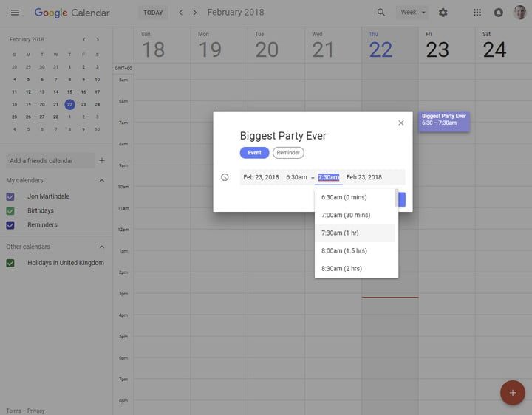532x415 pixels.
Task: Open the Google apps grid
Action: 477,13
